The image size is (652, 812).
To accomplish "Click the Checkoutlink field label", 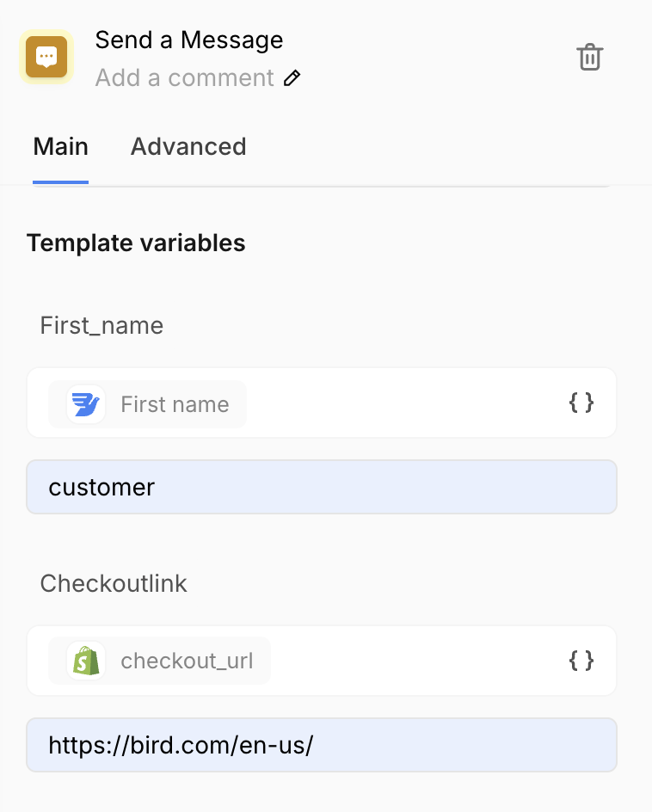I will click(114, 583).
